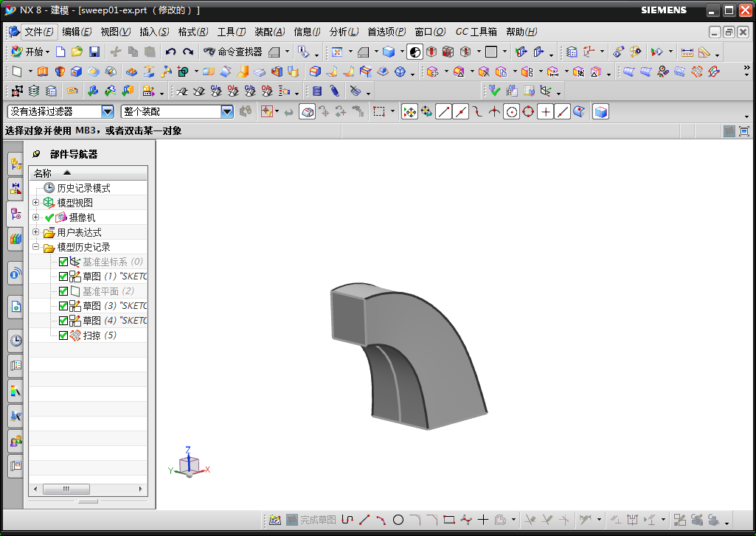The width and height of the screenshot is (756, 536).
Task: Click the Measure Distance ruler icon
Action: (x=687, y=52)
